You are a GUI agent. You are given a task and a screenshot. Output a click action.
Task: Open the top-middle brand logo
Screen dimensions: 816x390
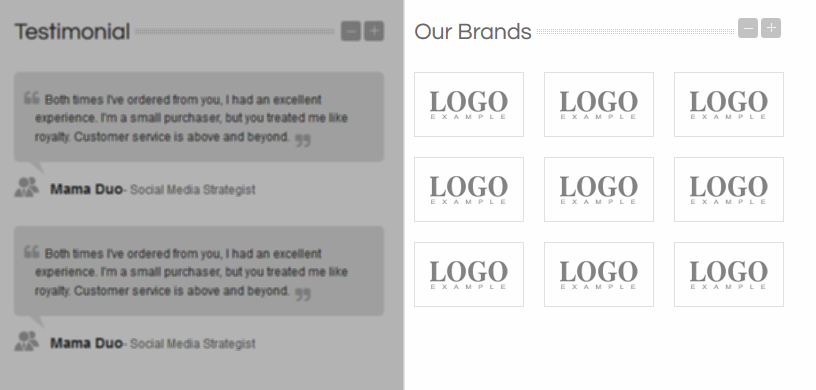coord(599,105)
